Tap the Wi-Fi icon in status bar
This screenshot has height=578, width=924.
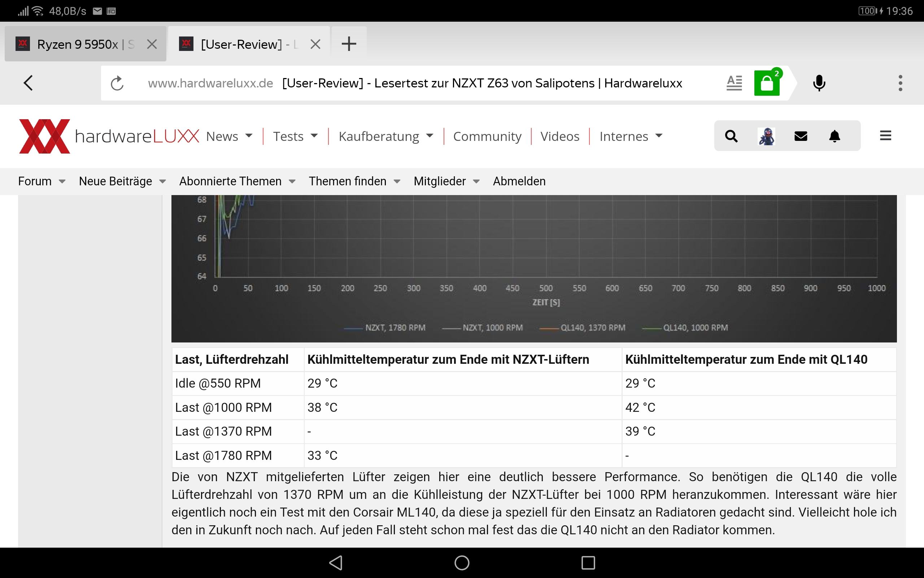(38, 11)
